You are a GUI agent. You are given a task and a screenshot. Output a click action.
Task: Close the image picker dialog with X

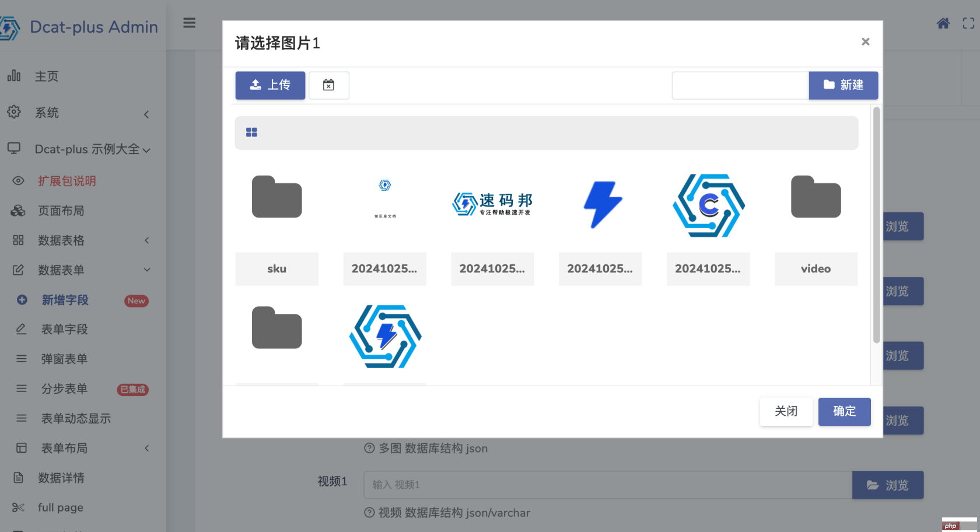(x=866, y=41)
